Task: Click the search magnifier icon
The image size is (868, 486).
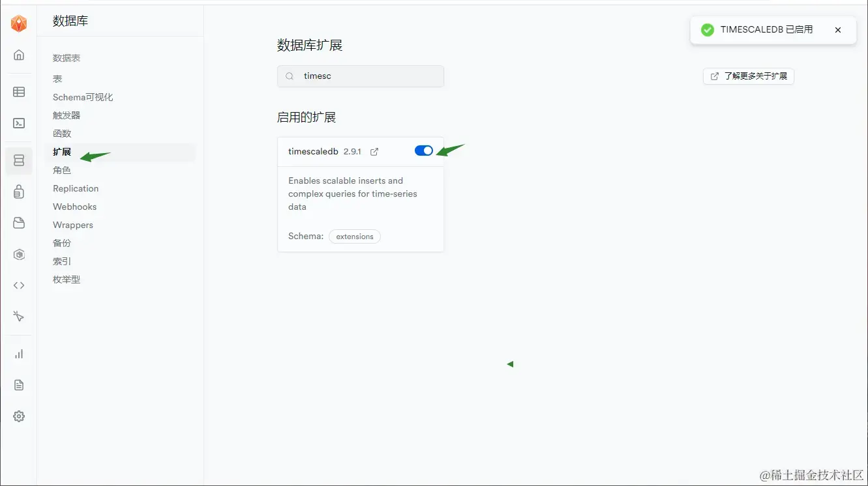Action: [290, 76]
